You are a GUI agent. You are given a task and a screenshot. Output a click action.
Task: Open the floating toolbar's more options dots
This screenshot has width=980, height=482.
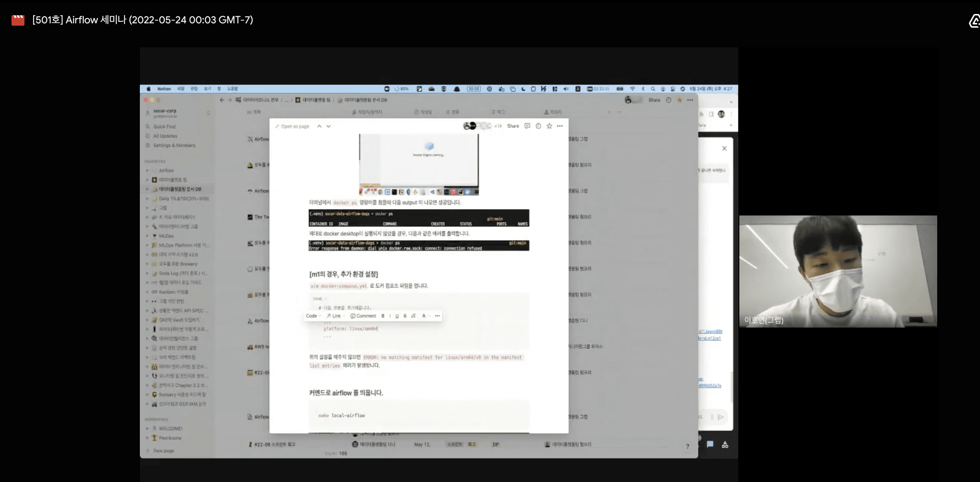437,316
